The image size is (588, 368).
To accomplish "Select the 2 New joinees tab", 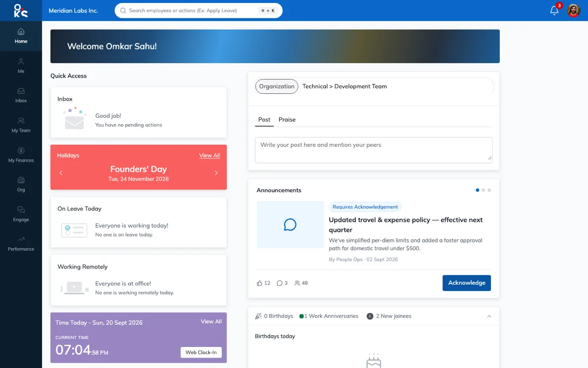I will coord(389,316).
